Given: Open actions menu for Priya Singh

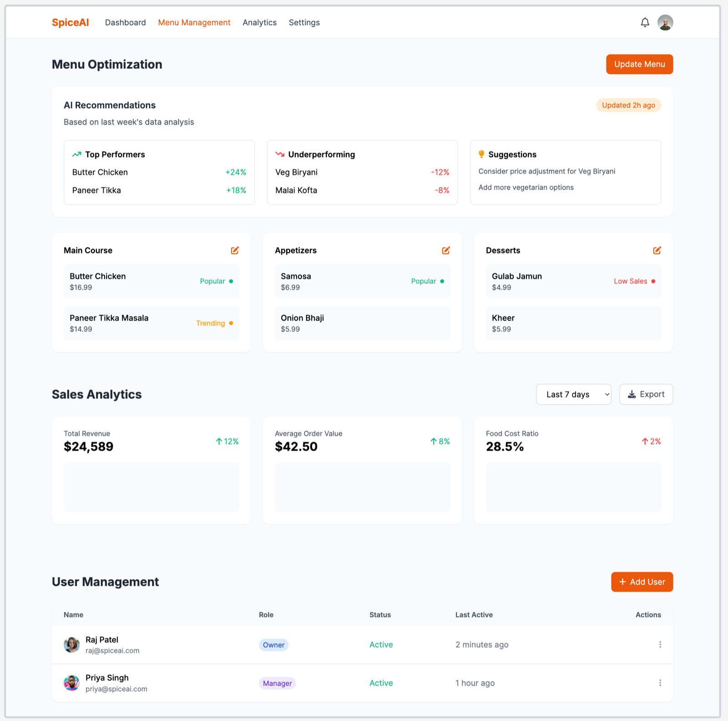Looking at the screenshot, I should 660,683.
